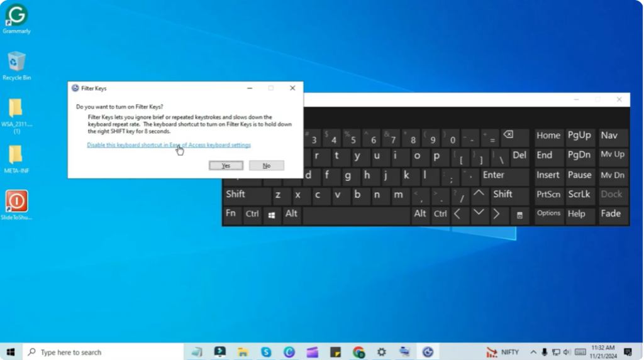Open the Windows Start menu
The height and width of the screenshot is (360, 644).
pyautogui.click(x=11, y=352)
